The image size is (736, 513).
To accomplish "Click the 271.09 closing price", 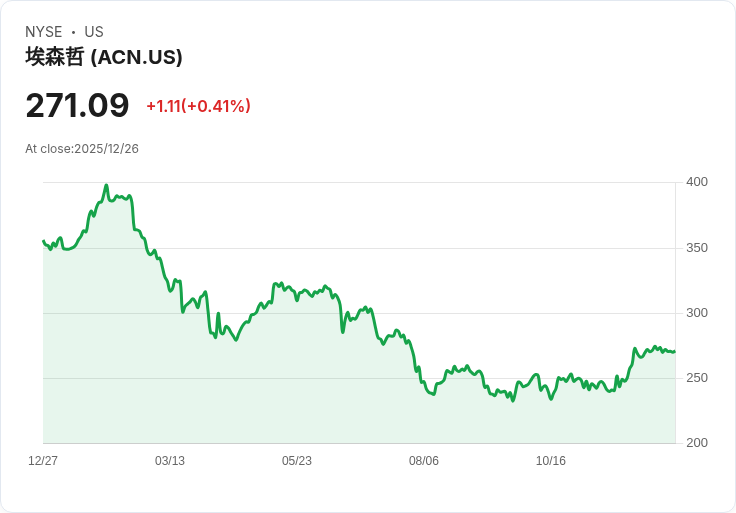I will coord(77,105).
